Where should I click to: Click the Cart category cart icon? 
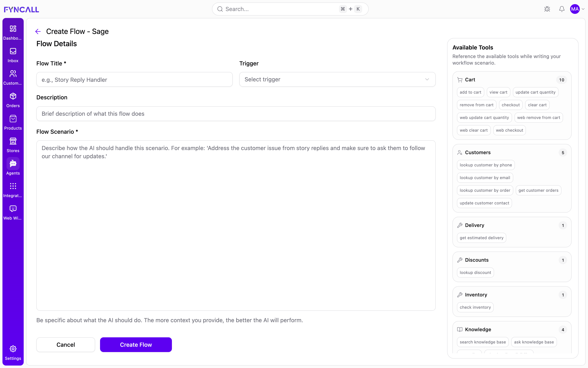[460, 80]
